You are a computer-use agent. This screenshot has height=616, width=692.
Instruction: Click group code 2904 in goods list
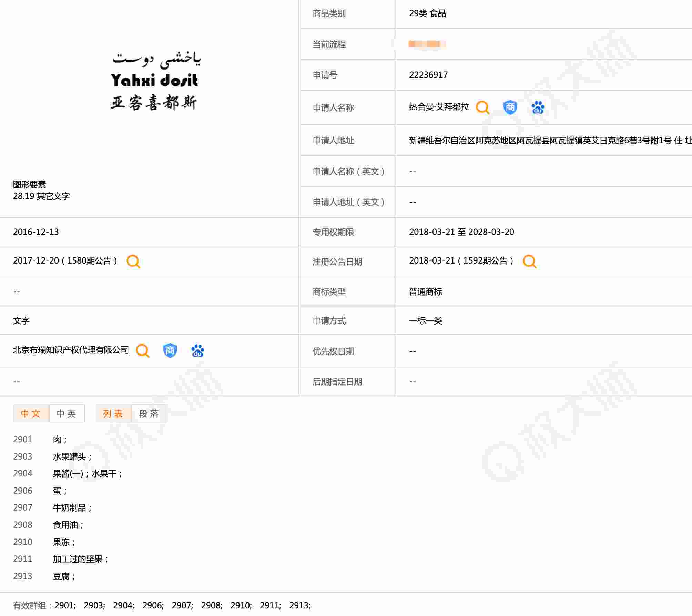coord(23,474)
